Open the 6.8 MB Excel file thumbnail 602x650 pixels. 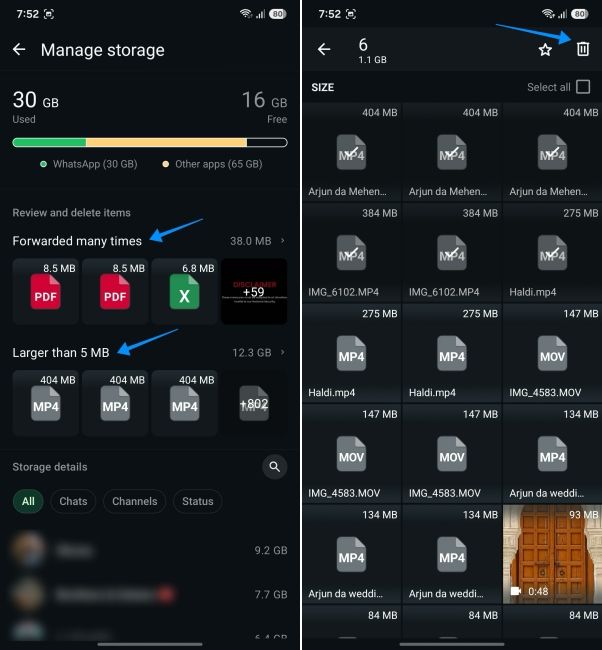(184, 291)
